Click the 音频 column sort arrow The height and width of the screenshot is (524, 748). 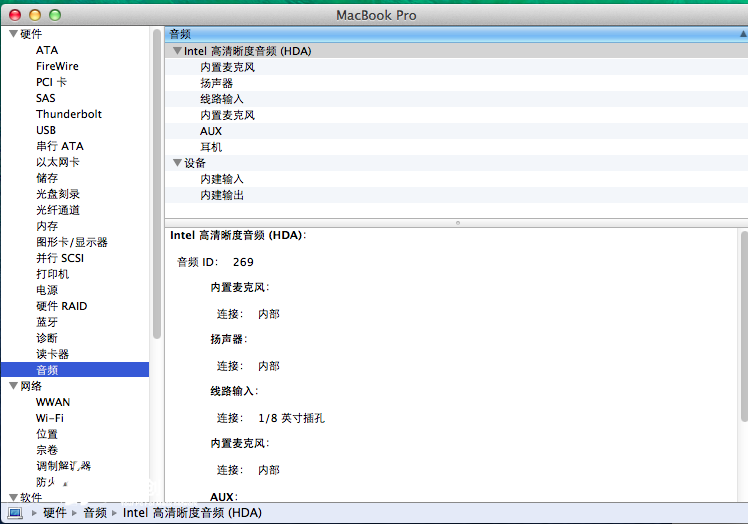click(x=743, y=34)
